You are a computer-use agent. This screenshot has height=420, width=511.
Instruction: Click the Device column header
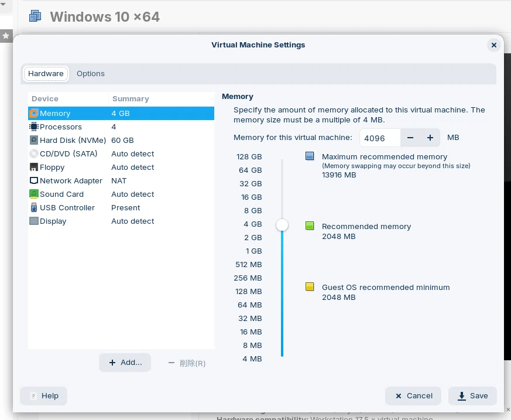click(x=45, y=98)
